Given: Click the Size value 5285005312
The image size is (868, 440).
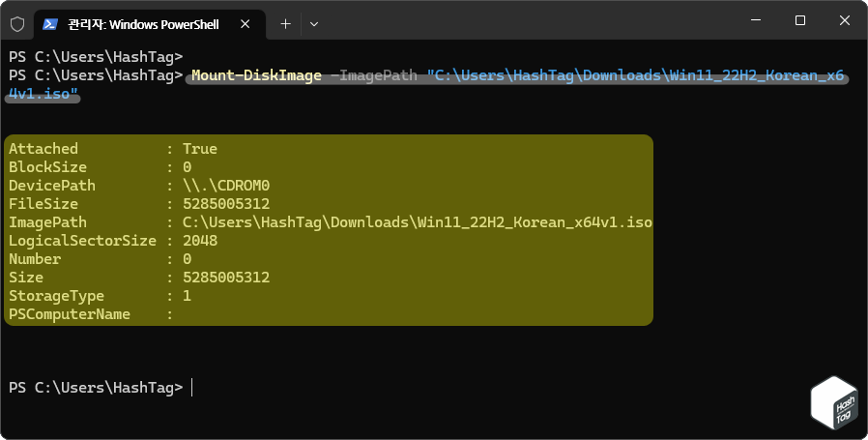Looking at the screenshot, I should pyautogui.click(x=226, y=278).
